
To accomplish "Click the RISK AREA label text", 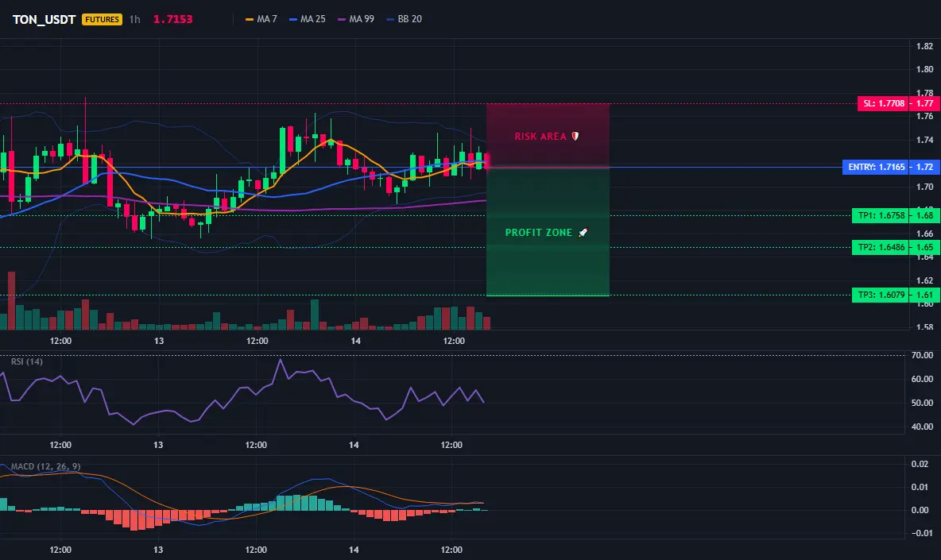I will 540,137.
